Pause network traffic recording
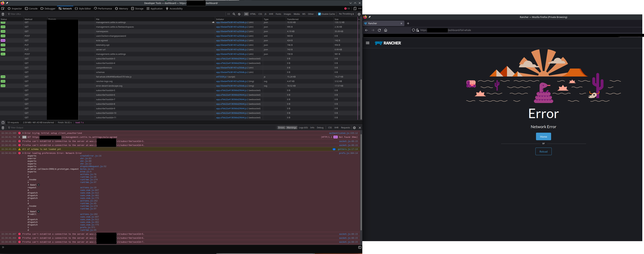Viewport: 644px width, 254px height. tap(229, 14)
